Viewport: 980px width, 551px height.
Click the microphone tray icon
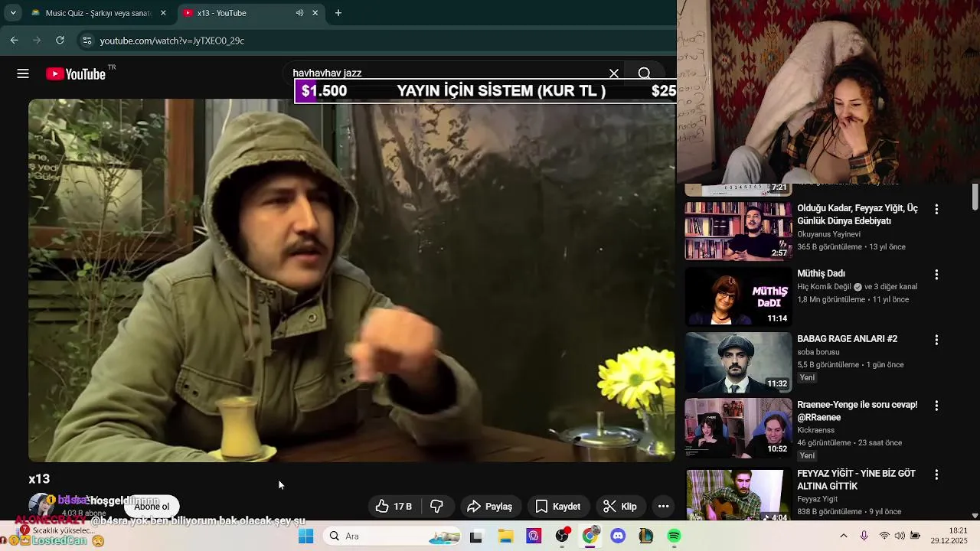pos(864,536)
